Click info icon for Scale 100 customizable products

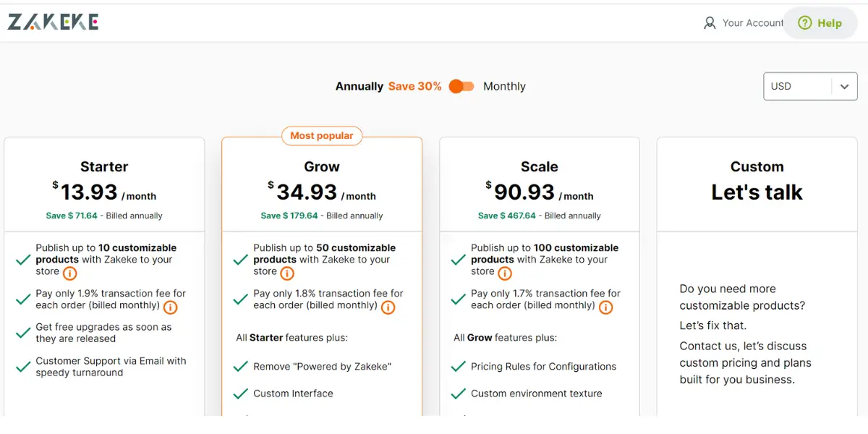pos(505,273)
